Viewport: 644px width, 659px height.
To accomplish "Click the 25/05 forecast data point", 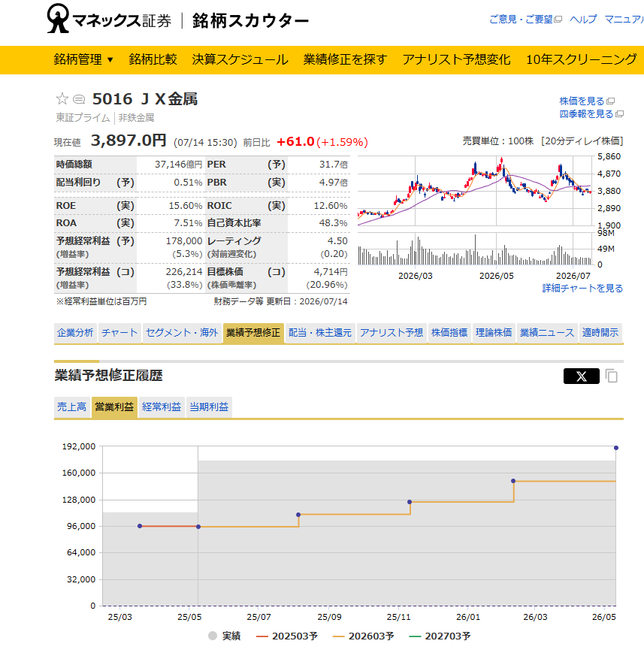I will click(x=198, y=527).
